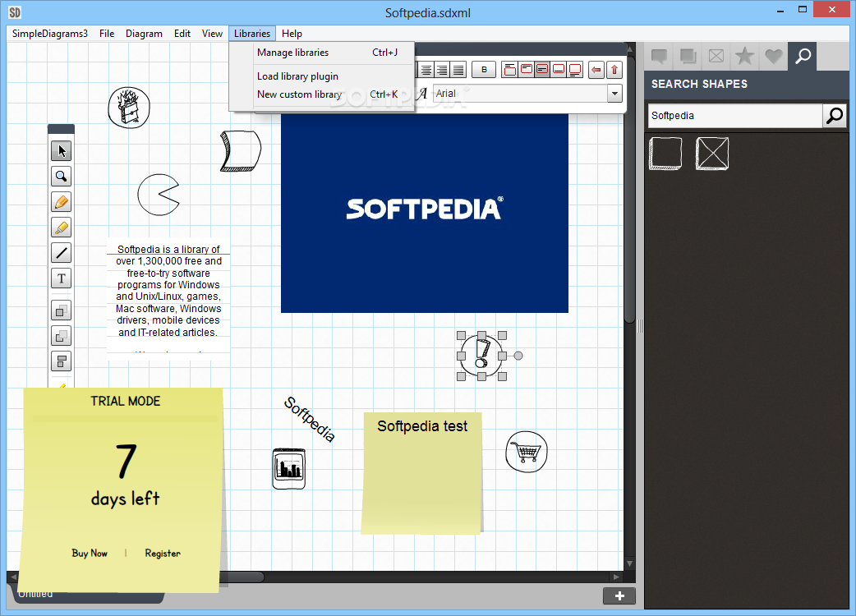Select the flaming file cabinet shape
Viewport: 856px width, 616px height.
click(x=129, y=108)
